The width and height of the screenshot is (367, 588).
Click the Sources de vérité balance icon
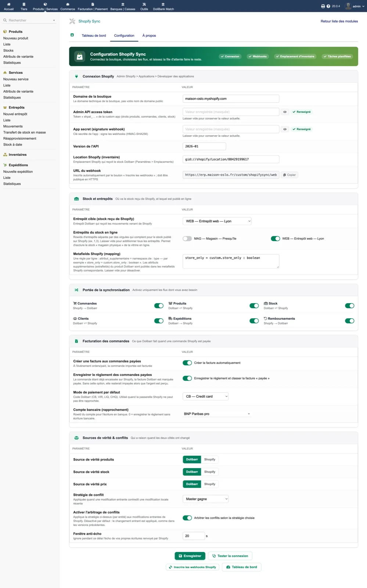pyautogui.click(x=76, y=438)
